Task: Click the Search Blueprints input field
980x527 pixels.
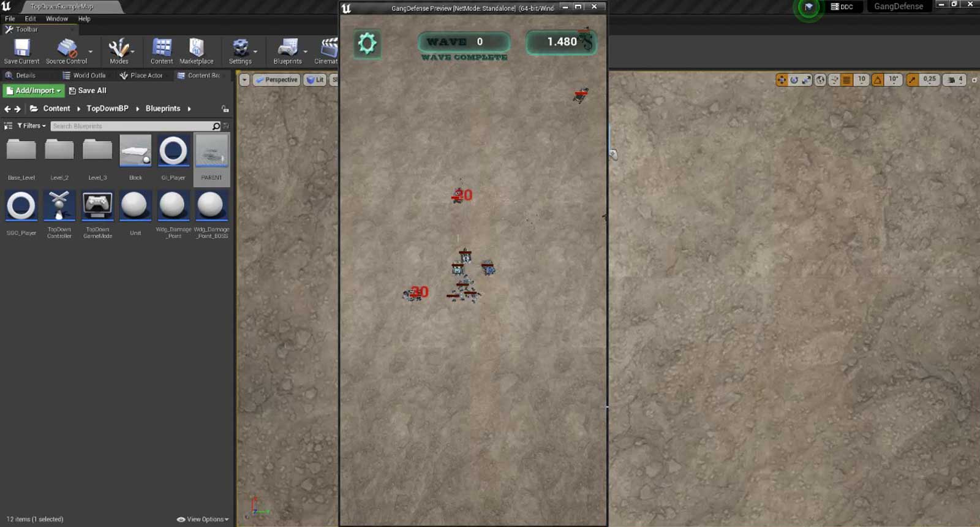Action: [x=131, y=126]
